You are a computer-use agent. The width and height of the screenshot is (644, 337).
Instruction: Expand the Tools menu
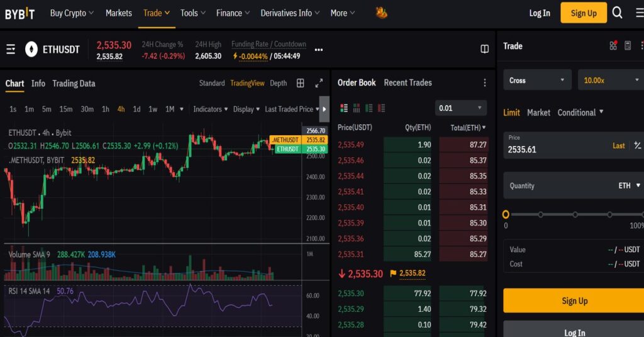[x=193, y=13]
